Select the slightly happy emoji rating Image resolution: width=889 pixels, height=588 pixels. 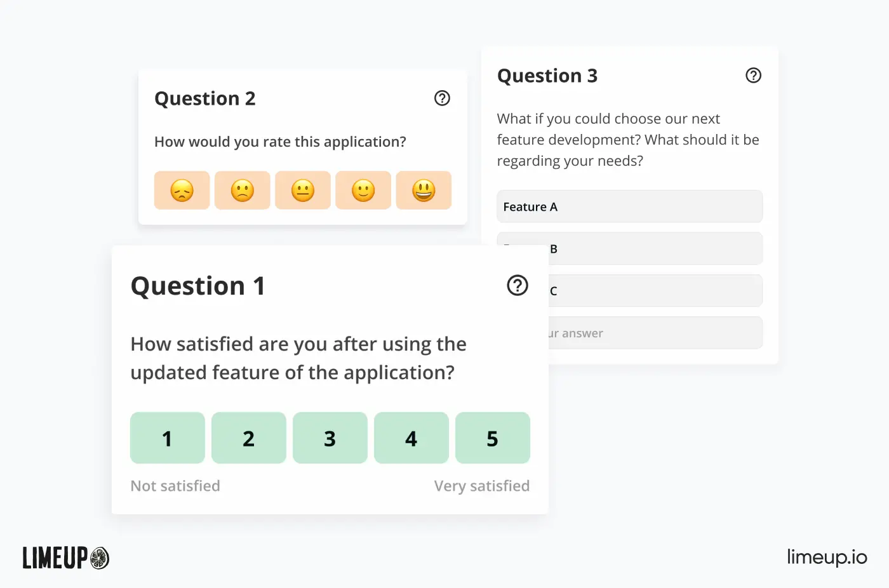pyautogui.click(x=363, y=190)
